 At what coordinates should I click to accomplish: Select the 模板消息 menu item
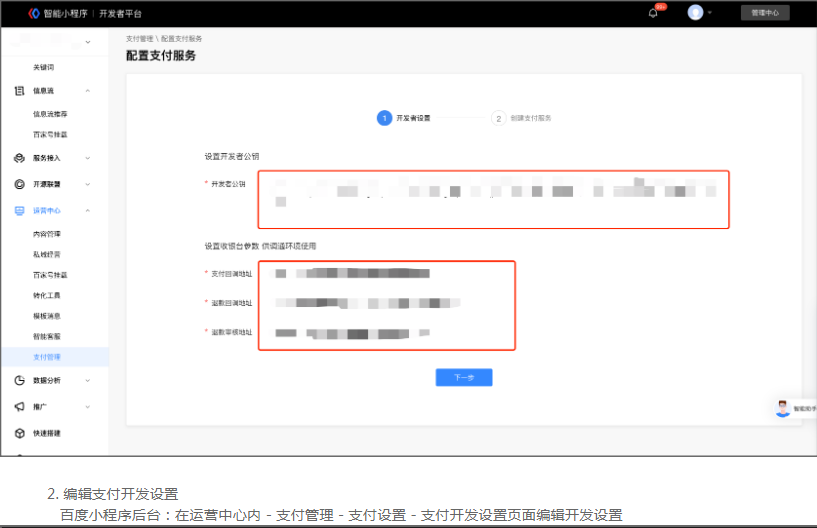[x=46, y=316]
